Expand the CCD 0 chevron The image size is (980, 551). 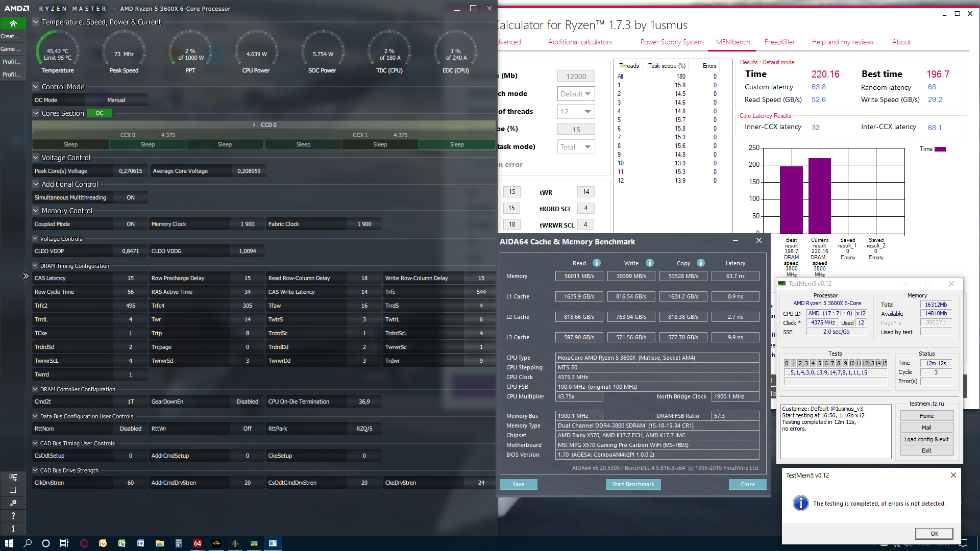pyautogui.click(x=254, y=125)
